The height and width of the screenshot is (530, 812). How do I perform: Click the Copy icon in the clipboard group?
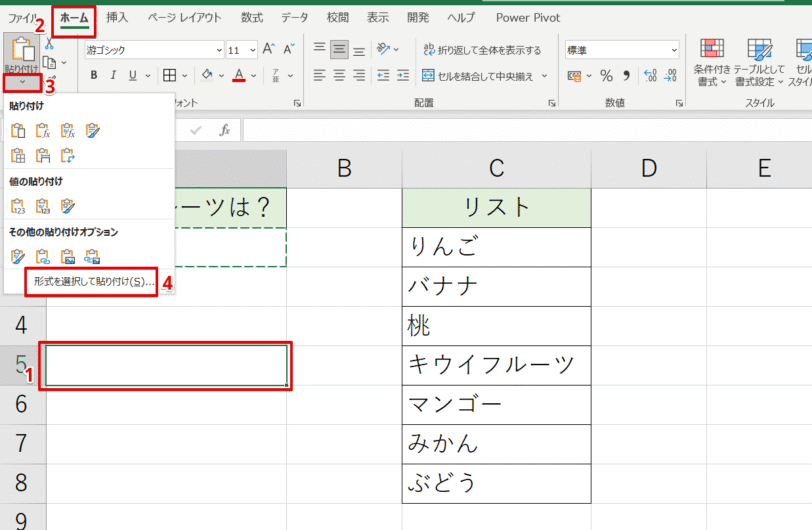click(49, 63)
